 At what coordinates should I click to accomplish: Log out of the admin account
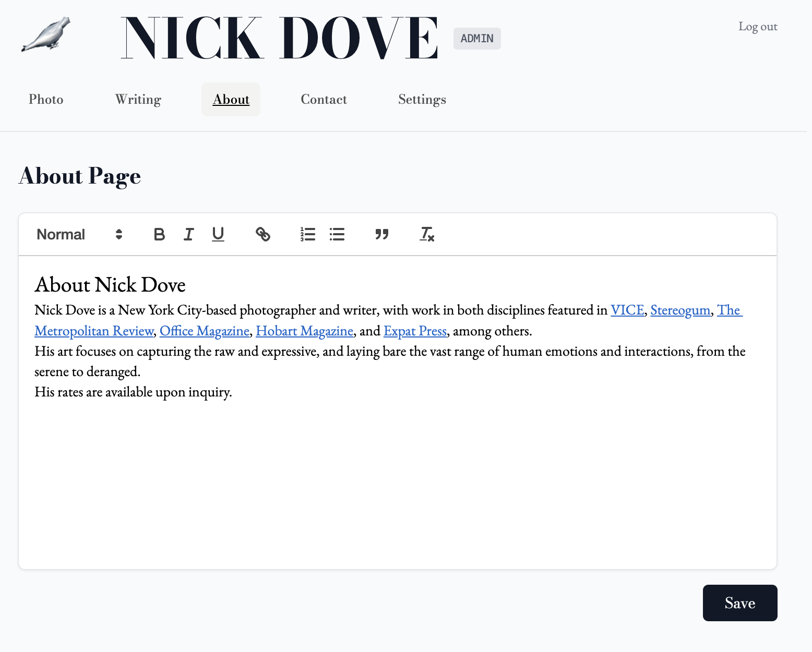tap(758, 26)
